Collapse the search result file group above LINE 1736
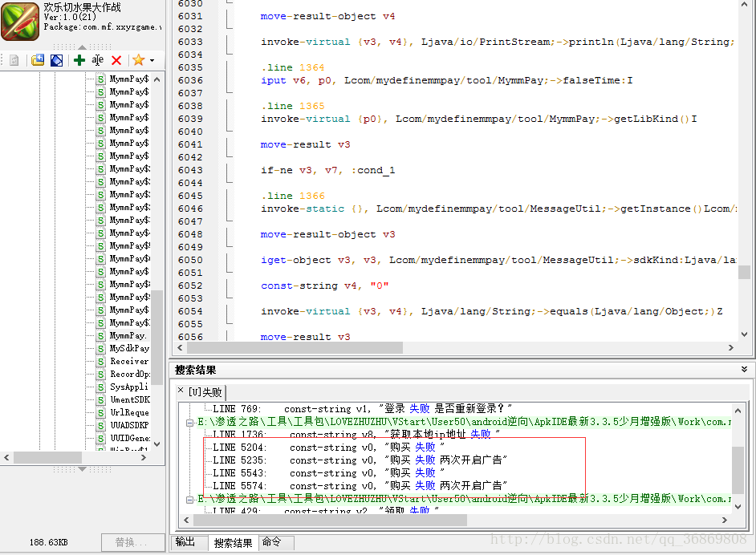The height and width of the screenshot is (555, 756). click(190, 423)
